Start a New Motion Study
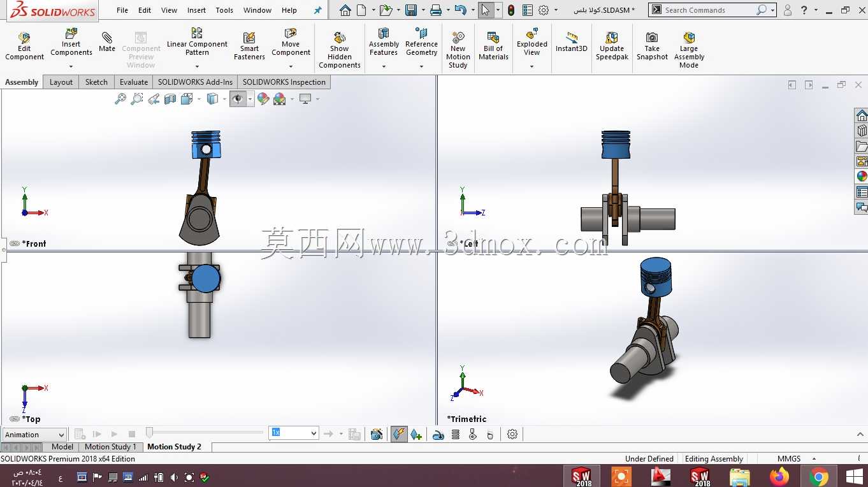Image resolution: width=868 pixels, height=487 pixels. click(458, 50)
